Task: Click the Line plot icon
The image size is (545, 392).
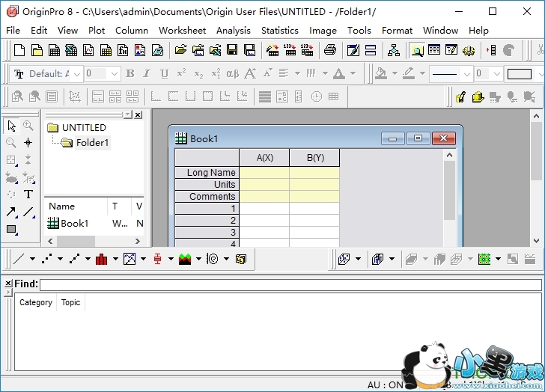Action: tap(19, 259)
